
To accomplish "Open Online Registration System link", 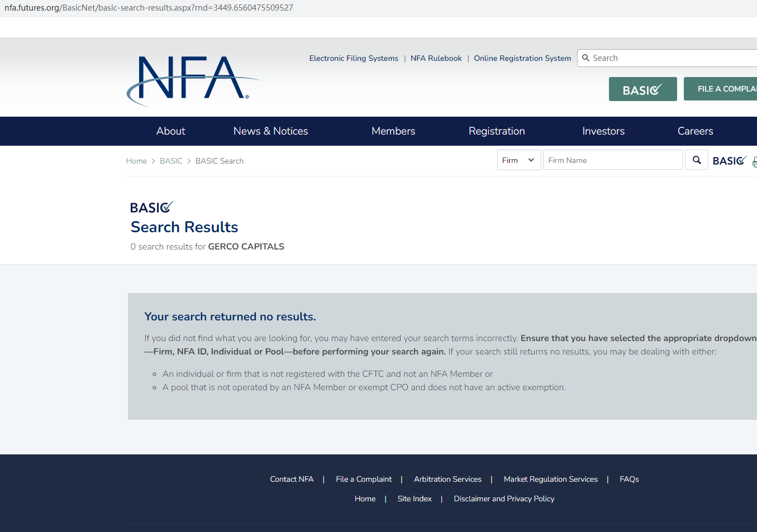I will [x=522, y=58].
